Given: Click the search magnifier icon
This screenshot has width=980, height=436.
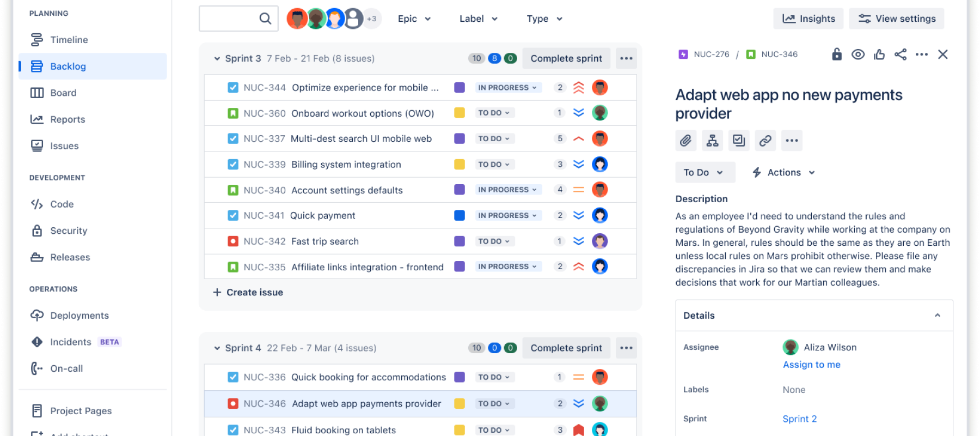Looking at the screenshot, I should (265, 19).
